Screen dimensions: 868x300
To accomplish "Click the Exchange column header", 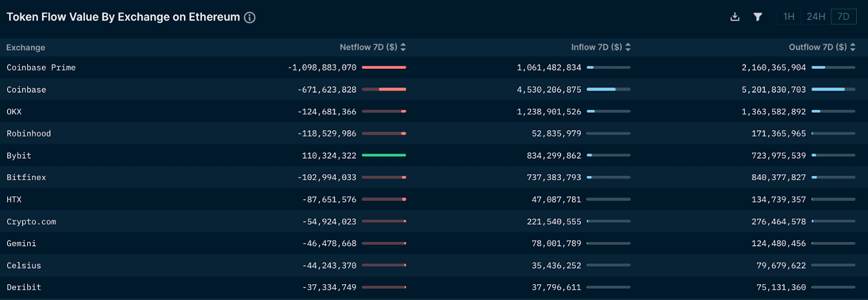I will click(x=25, y=48).
